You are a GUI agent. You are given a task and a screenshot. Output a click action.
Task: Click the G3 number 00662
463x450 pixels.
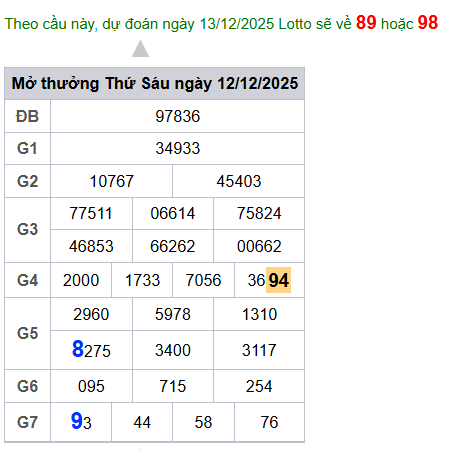coord(259,246)
